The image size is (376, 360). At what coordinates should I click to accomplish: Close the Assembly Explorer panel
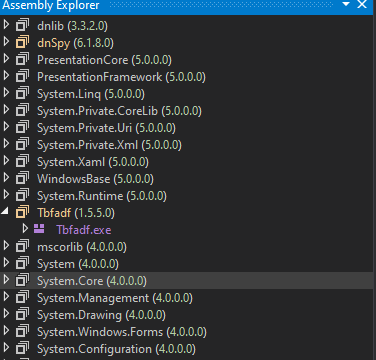(x=362, y=4)
